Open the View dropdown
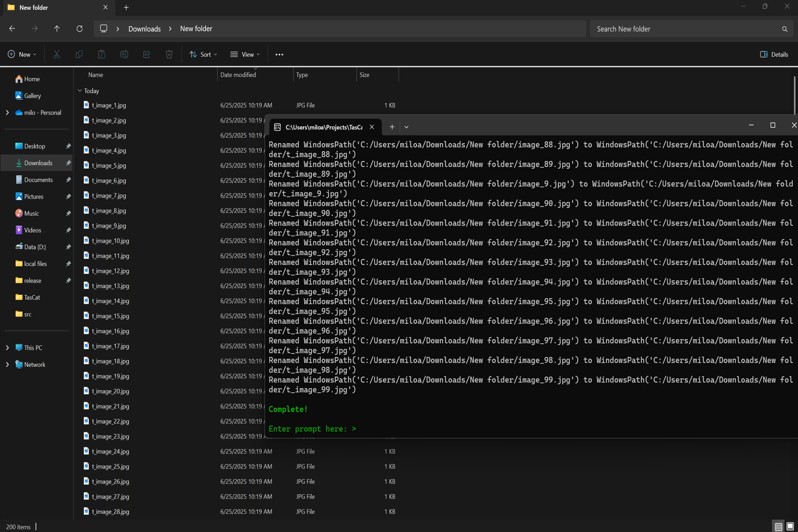The image size is (798, 532). [245, 54]
